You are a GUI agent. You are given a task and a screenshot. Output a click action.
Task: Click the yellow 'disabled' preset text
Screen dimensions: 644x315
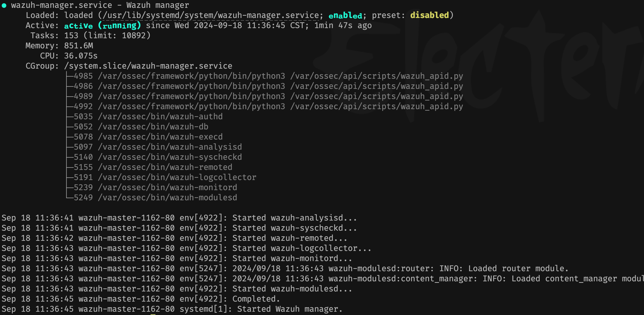point(429,15)
